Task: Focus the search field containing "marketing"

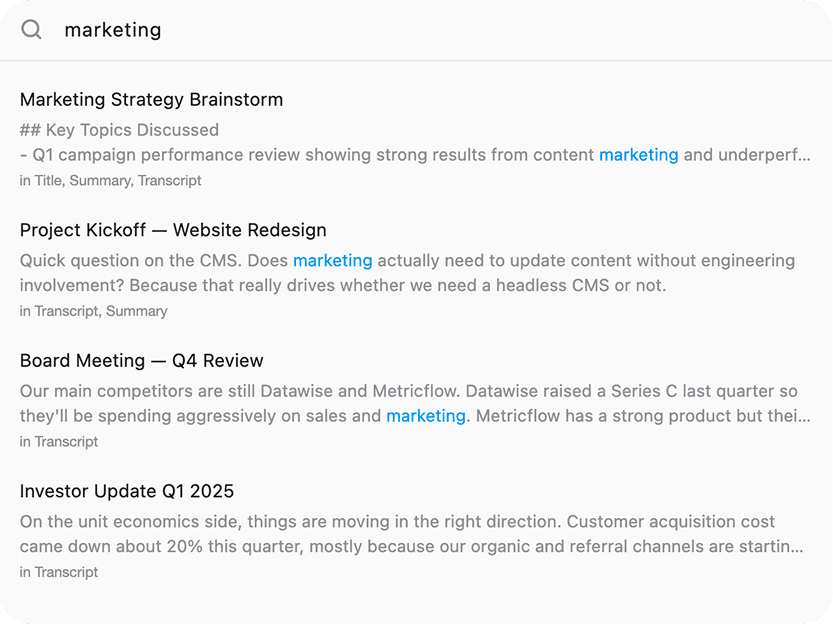Action: click(x=400, y=30)
